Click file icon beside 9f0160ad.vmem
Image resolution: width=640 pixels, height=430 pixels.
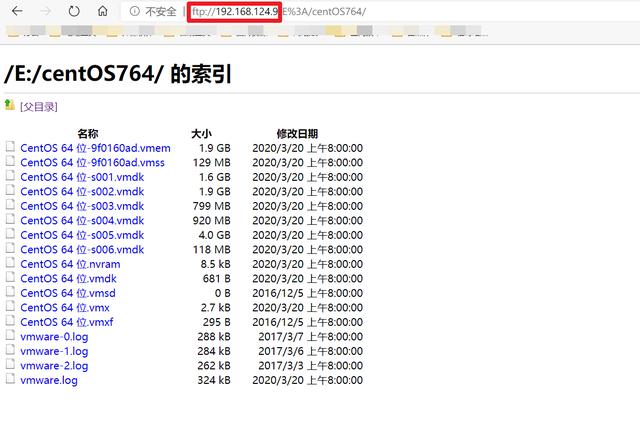[10, 146]
